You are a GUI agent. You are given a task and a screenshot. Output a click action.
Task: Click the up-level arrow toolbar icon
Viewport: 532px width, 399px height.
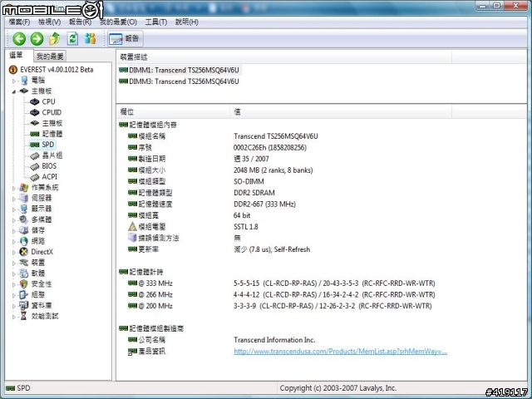[55, 39]
